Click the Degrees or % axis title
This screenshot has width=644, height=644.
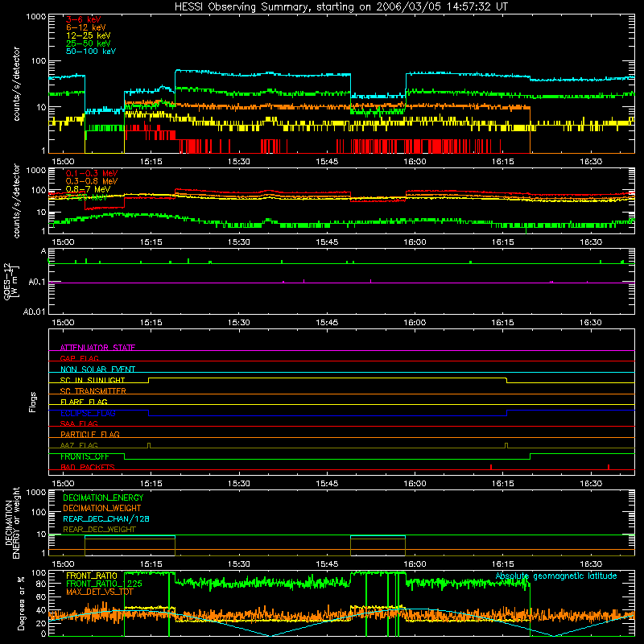point(21,603)
